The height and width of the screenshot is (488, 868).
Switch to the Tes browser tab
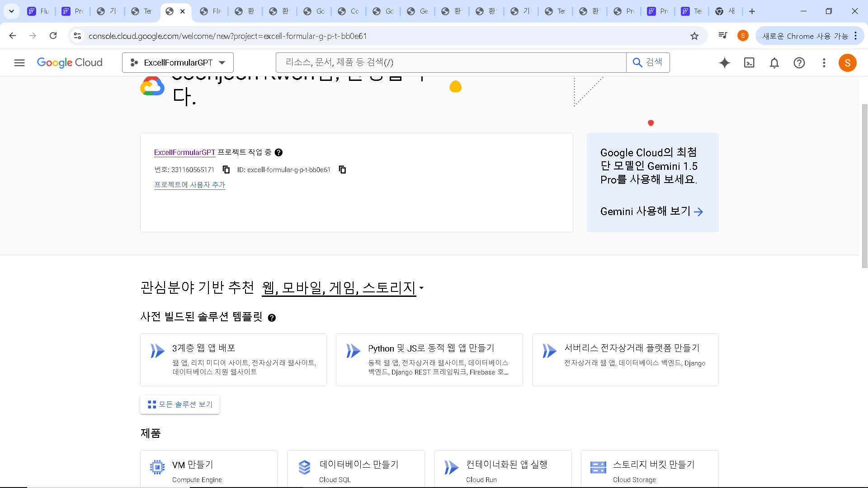[x=692, y=11]
